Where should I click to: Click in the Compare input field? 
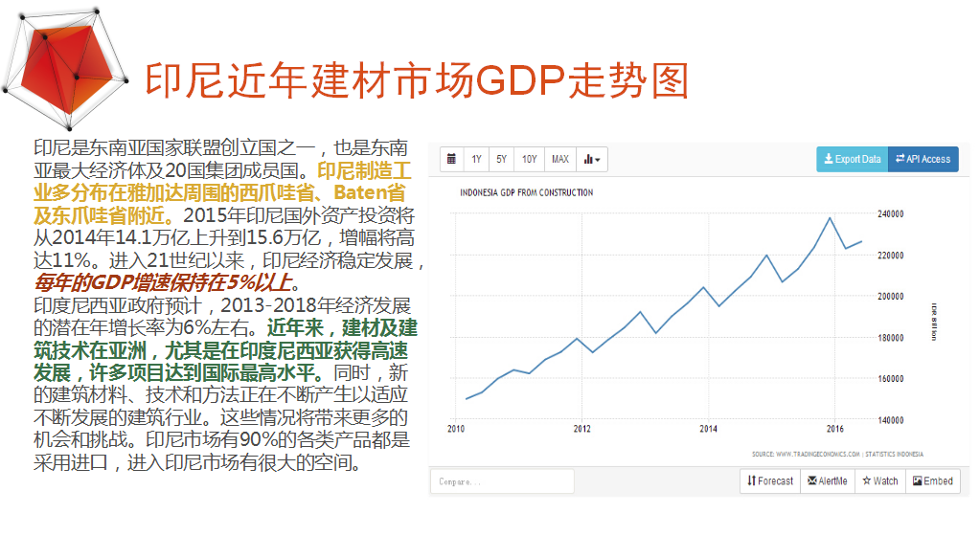(x=503, y=480)
